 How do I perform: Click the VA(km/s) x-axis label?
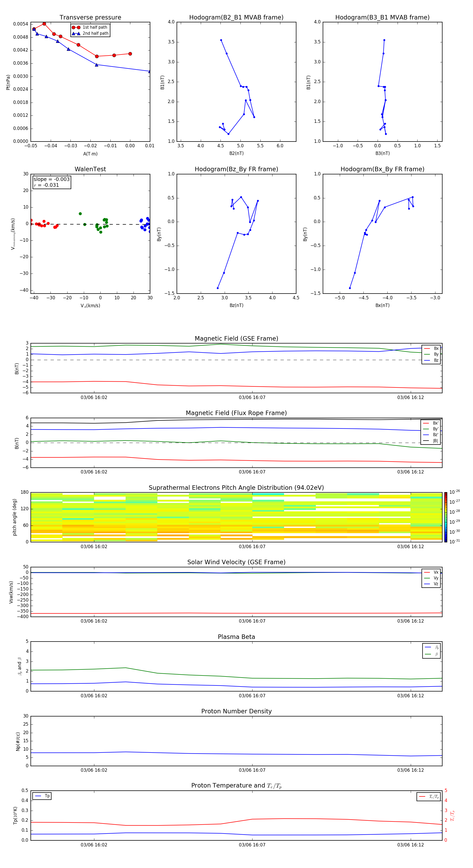click(x=90, y=306)
